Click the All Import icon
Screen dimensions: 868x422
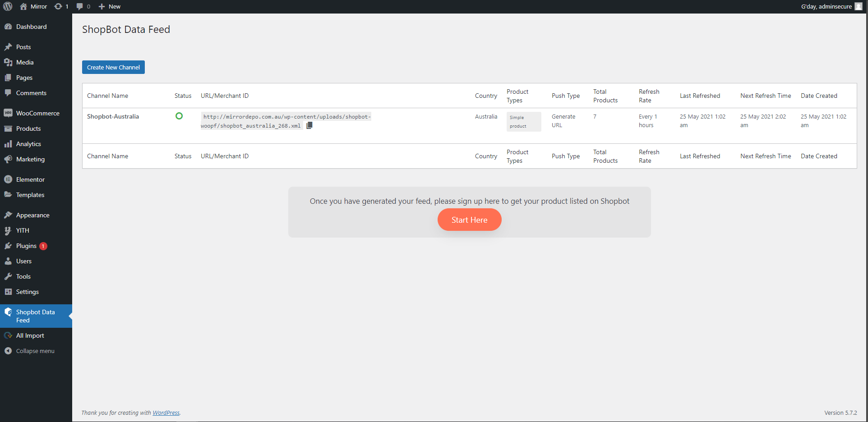click(8, 335)
